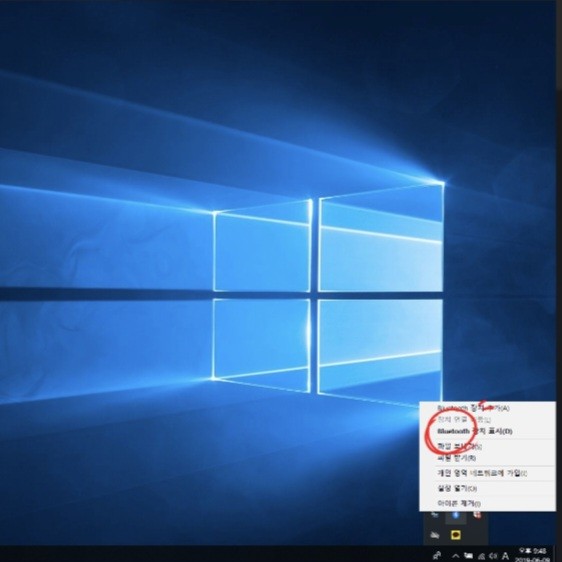
Task: Click the grayed '장치 연결 허용' item
Action: click(x=487, y=419)
